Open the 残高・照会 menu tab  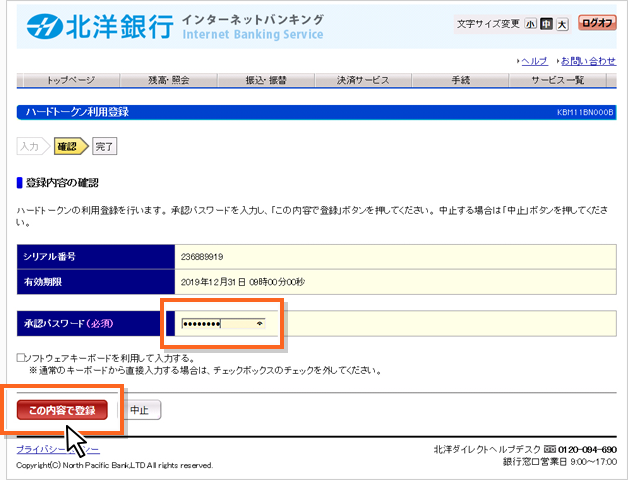coord(169,80)
